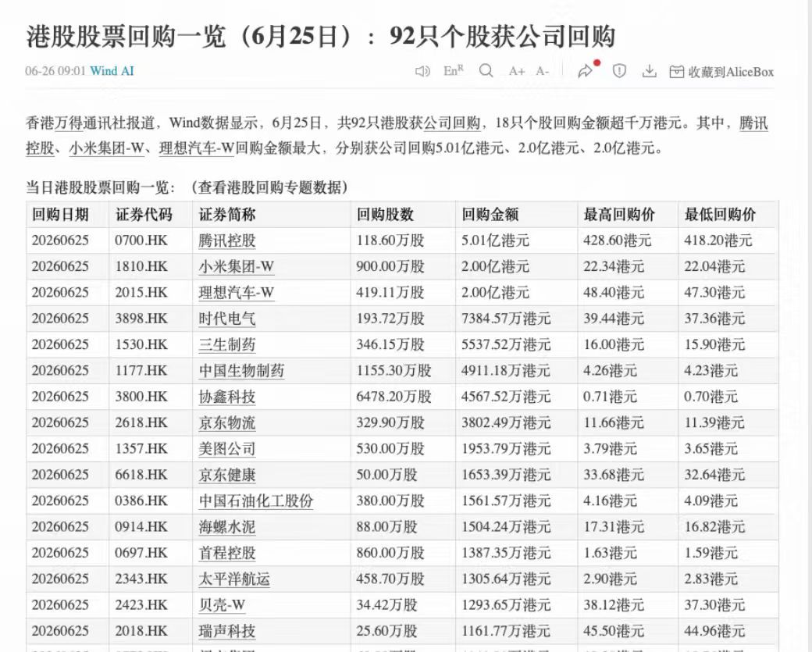Open 美图公司 stock link

(x=227, y=448)
